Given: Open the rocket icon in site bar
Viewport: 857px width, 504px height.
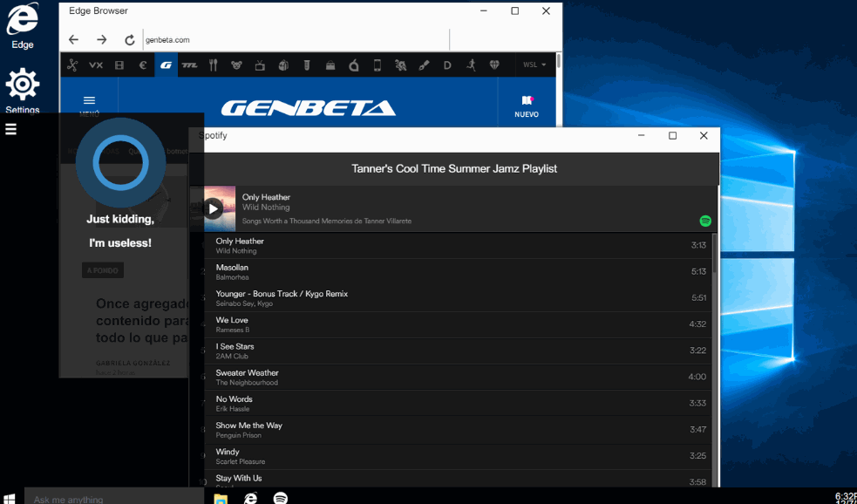Looking at the screenshot, I should click(401, 65).
